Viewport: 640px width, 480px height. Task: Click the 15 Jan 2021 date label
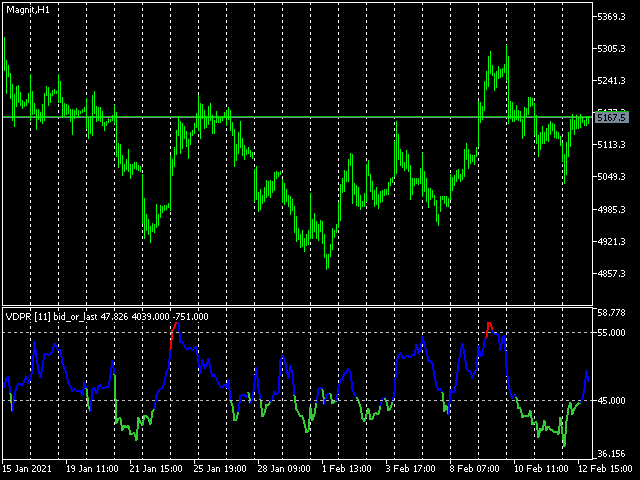pos(27,469)
